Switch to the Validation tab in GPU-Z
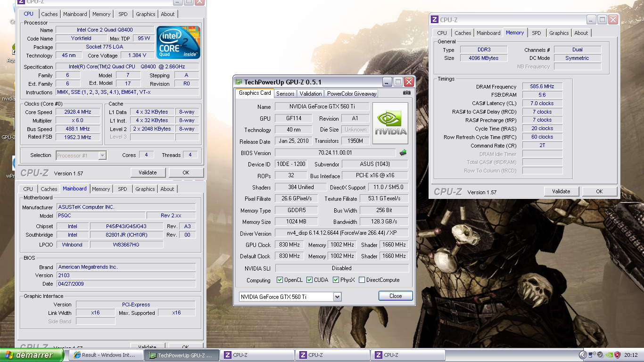644x362 pixels. point(311,94)
